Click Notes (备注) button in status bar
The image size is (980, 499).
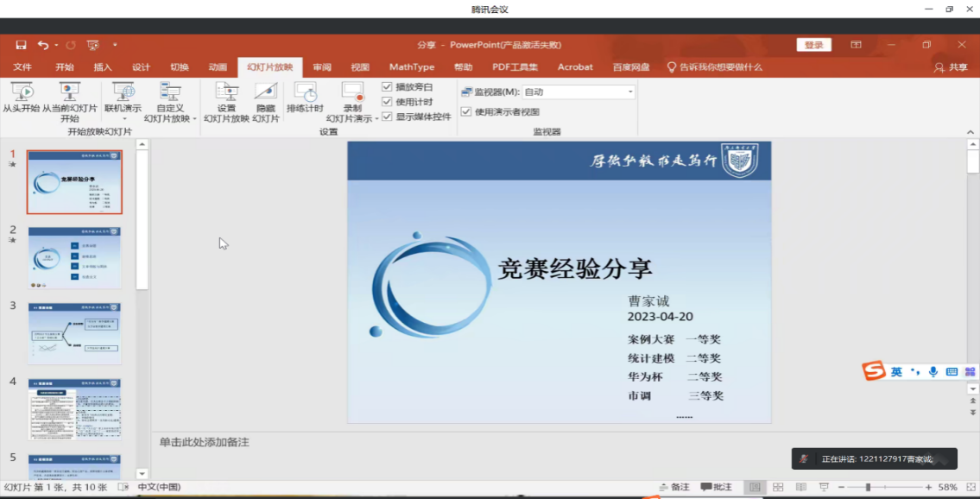674,487
